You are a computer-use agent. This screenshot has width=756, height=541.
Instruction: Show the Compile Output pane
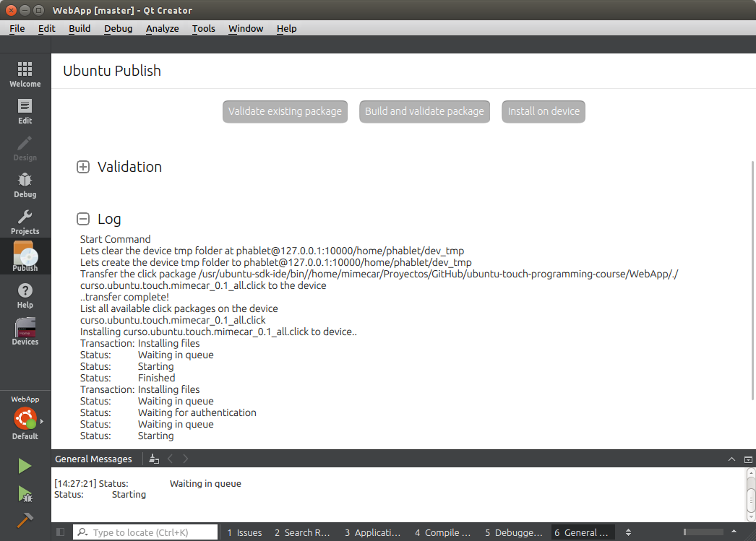[x=442, y=532]
